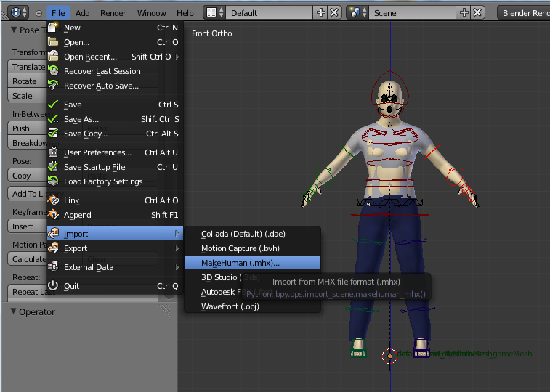The image size is (550, 392).
Task: Collapse the Pose Tools panel
Action: tap(14, 30)
